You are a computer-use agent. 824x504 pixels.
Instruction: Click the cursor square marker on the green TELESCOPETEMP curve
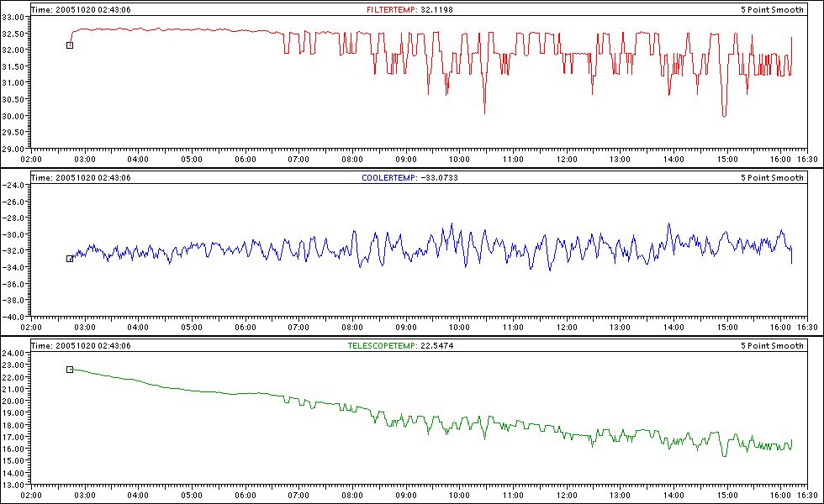point(70,370)
